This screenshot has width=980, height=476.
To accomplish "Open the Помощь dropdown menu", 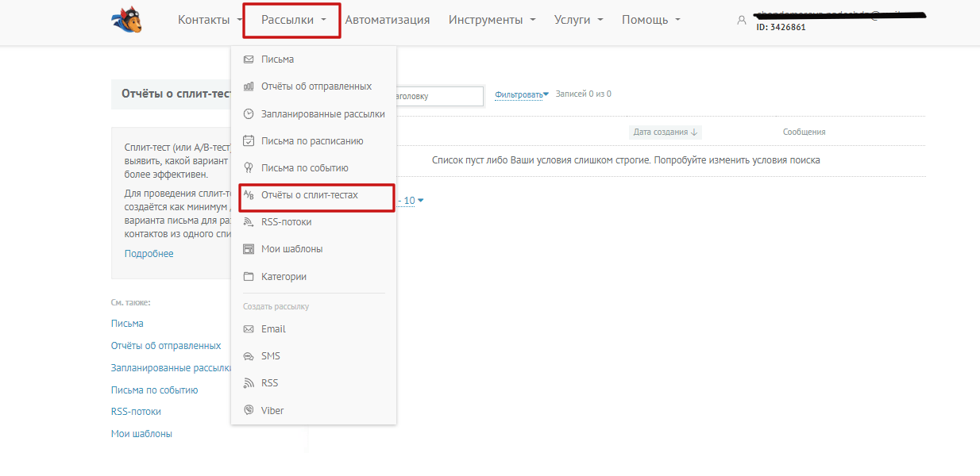I will click(x=651, y=20).
